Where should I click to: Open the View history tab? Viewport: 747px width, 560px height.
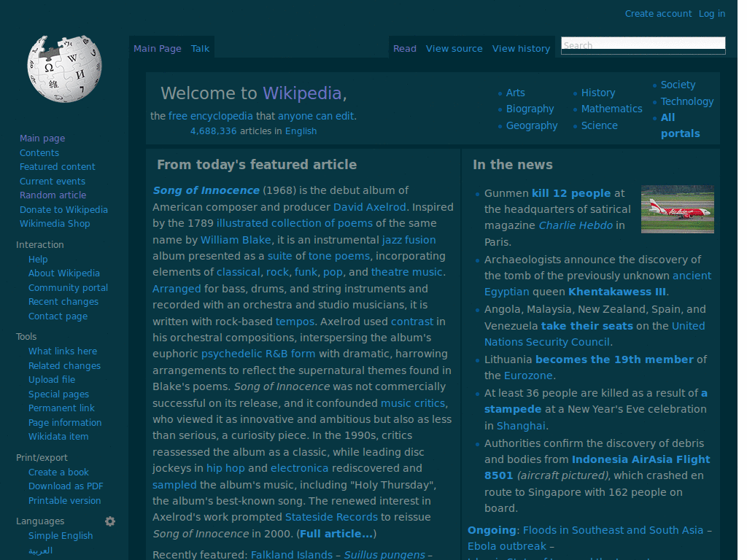[x=521, y=49]
